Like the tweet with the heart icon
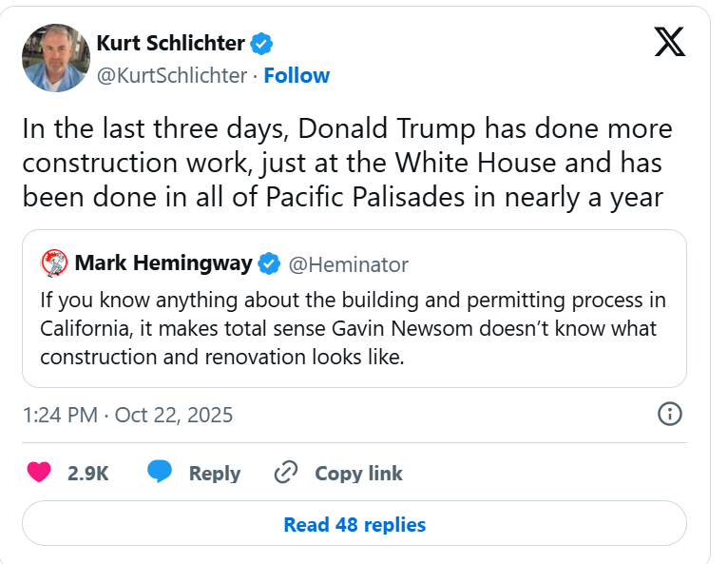Image resolution: width=728 pixels, height=564 pixels. coord(39,473)
